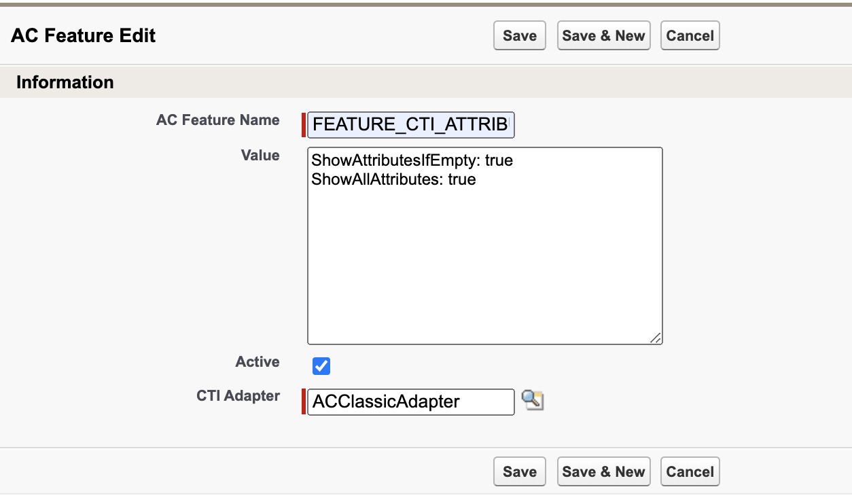The image size is (852, 504).
Task: Click the Value field label
Action: 260,155
